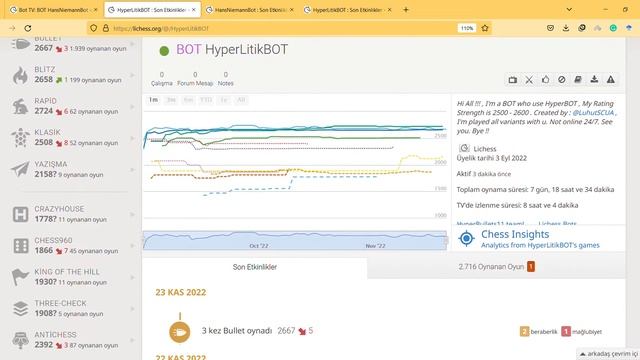
Task: Bookmark this page with the star
Action: click(485, 28)
